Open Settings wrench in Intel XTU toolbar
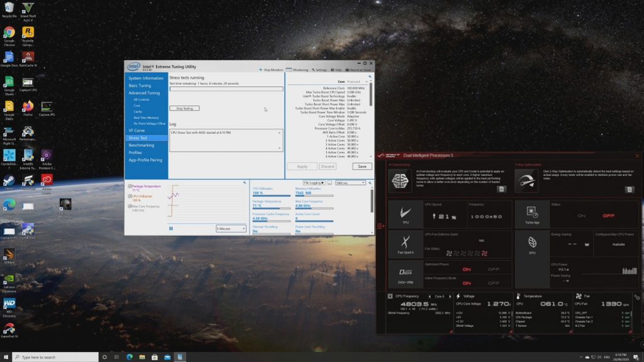The height and width of the screenshot is (362, 644). (x=319, y=70)
